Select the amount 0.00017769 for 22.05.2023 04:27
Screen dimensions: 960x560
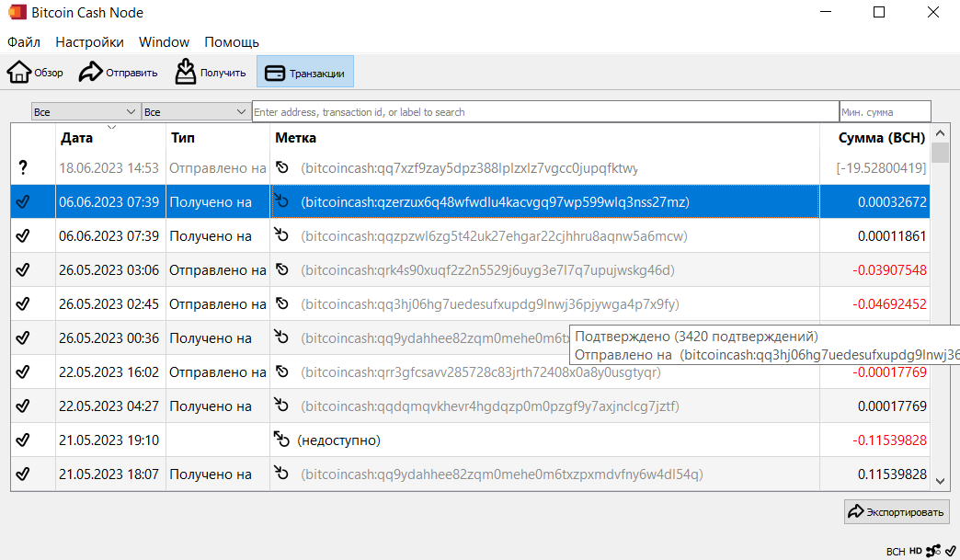pyautogui.click(x=892, y=406)
